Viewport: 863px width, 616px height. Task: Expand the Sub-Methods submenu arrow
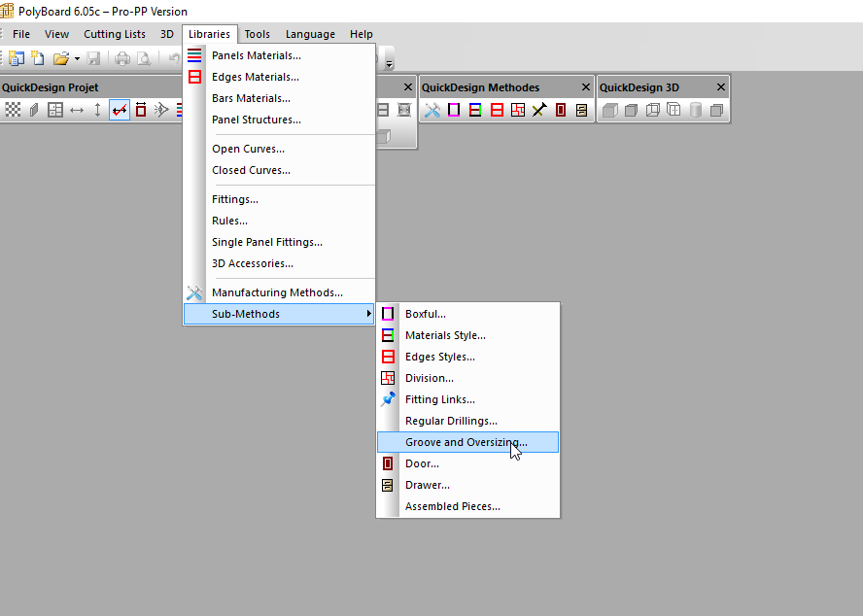pos(368,314)
